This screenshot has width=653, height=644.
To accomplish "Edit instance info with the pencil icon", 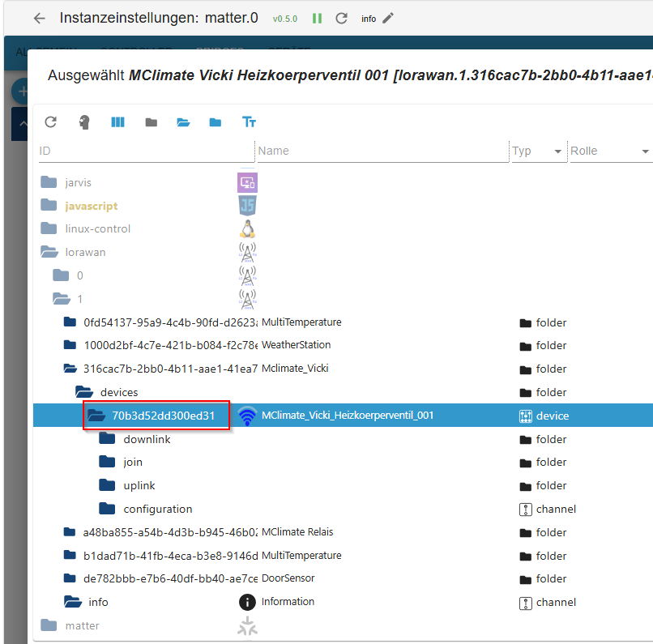I will [x=388, y=19].
